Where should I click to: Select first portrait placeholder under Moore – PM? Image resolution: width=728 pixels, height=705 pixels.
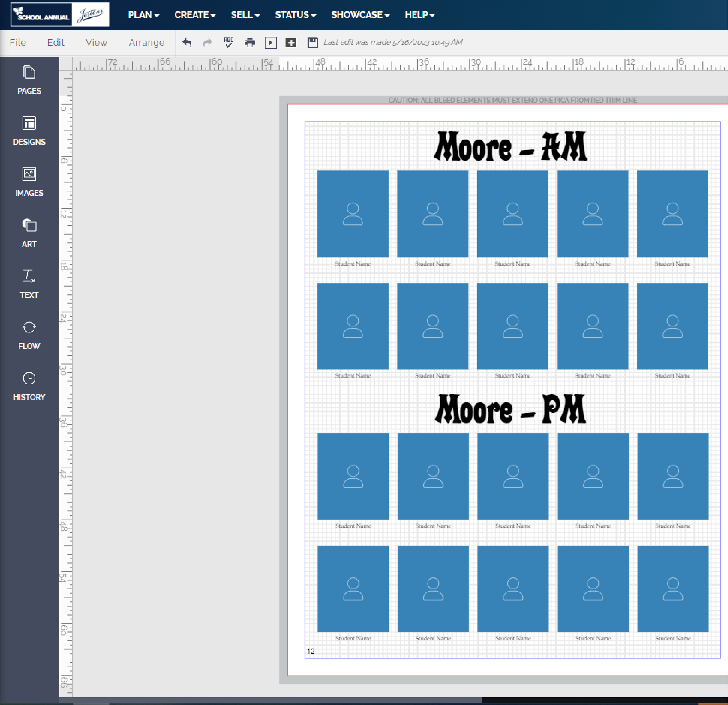coord(353,476)
